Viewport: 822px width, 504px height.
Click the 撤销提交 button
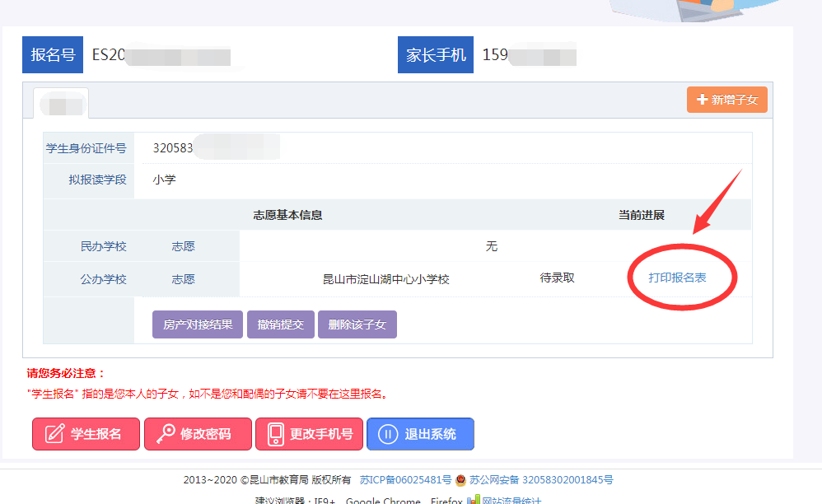281,324
